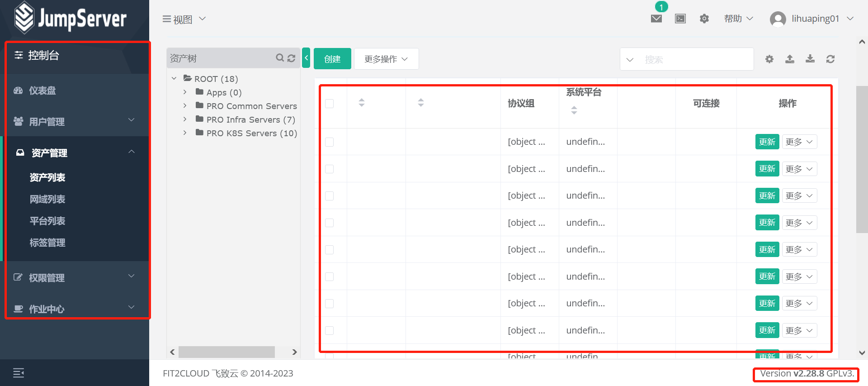The height and width of the screenshot is (386, 868).
Task: Refresh the asset table
Action: 830,59
